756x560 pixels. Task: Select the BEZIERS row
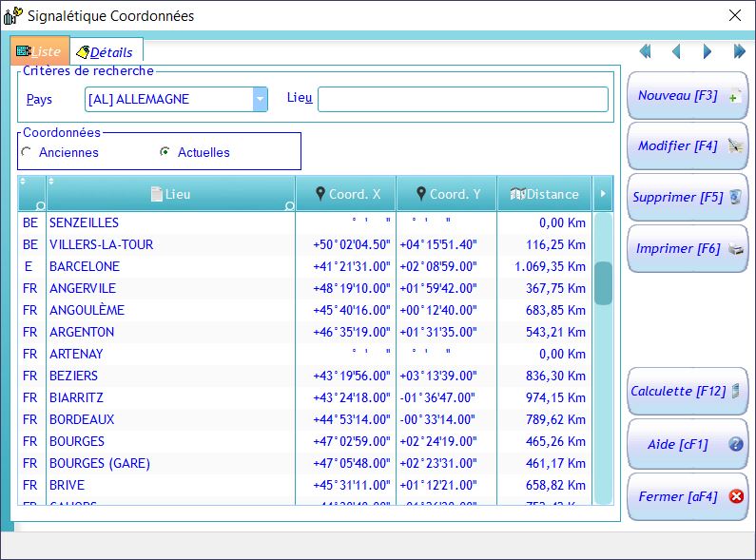(x=304, y=376)
